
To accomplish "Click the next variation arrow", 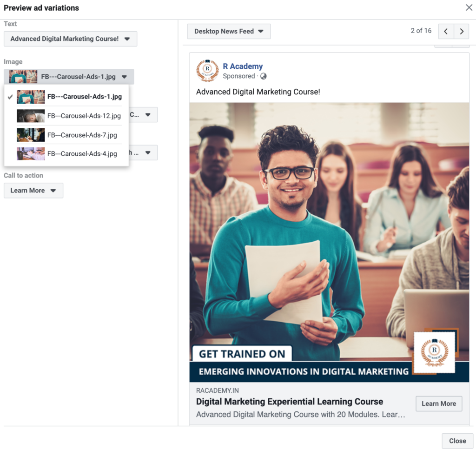I will (461, 31).
